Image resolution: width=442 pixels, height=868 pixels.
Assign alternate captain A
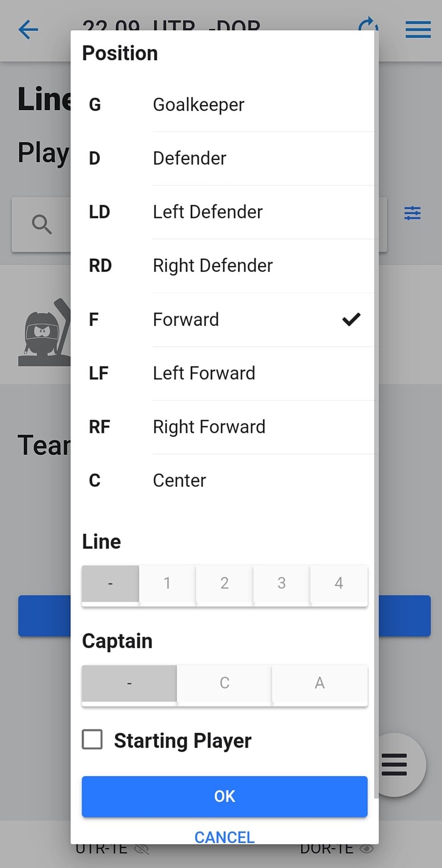(319, 683)
